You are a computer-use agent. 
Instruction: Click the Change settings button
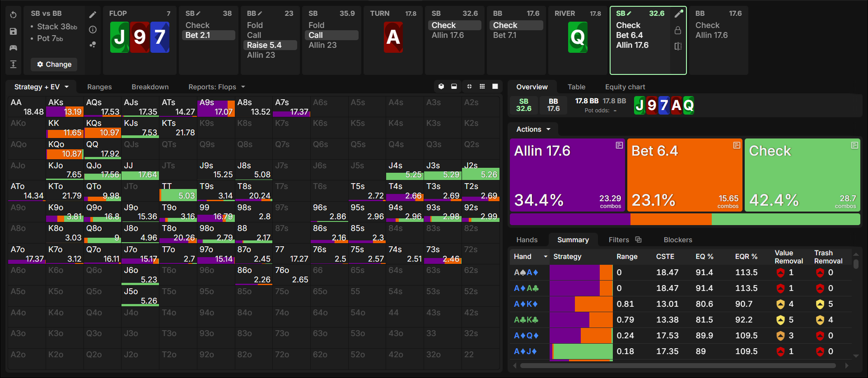coord(54,65)
